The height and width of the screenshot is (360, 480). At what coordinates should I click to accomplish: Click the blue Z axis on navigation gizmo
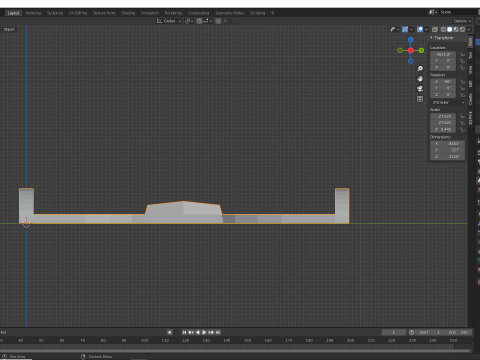411,40
